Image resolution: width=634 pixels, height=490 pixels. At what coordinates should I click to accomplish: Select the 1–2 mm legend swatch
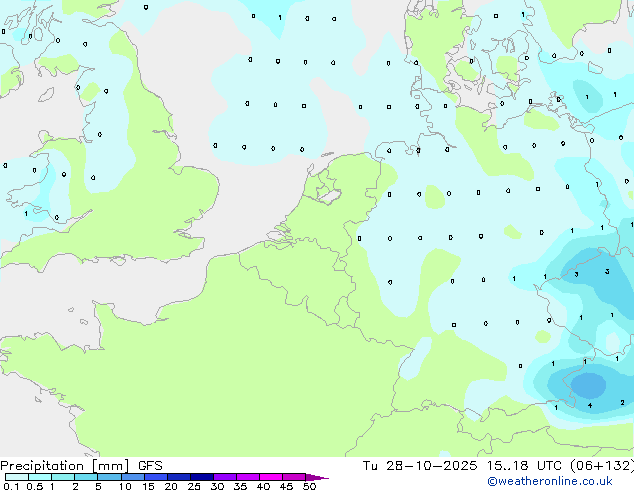(x=63, y=477)
